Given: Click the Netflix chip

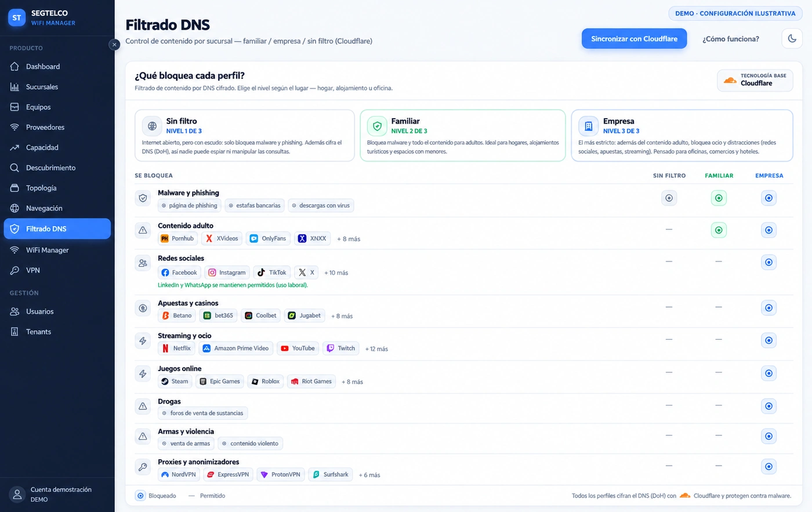Looking at the screenshot, I should click(176, 348).
